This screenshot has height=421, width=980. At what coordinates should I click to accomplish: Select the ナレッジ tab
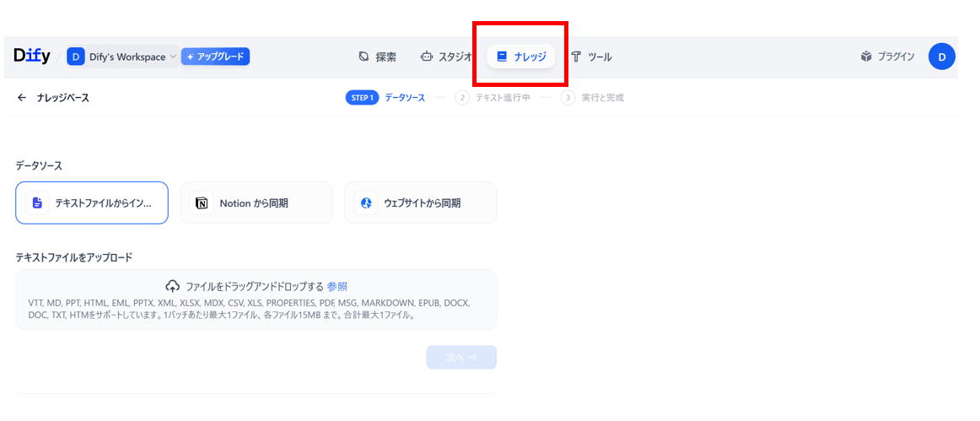click(x=520, y=57)
